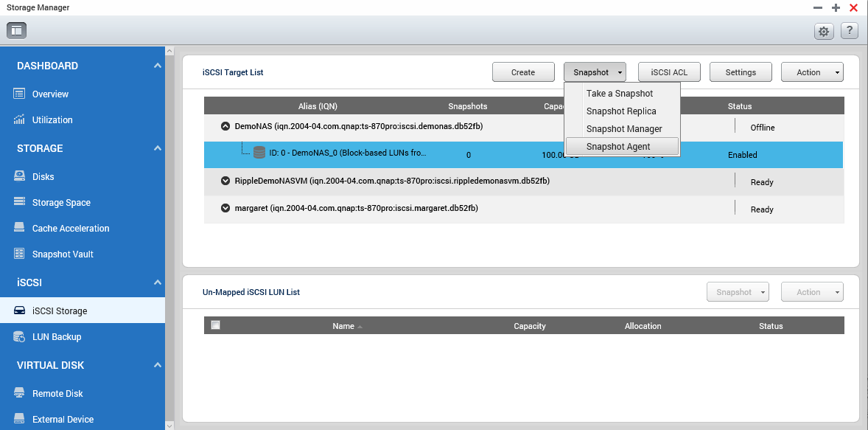Click the sidebar scroll down arrow
The width and height of the screenshot is (868, 430).
pos(170,425)
